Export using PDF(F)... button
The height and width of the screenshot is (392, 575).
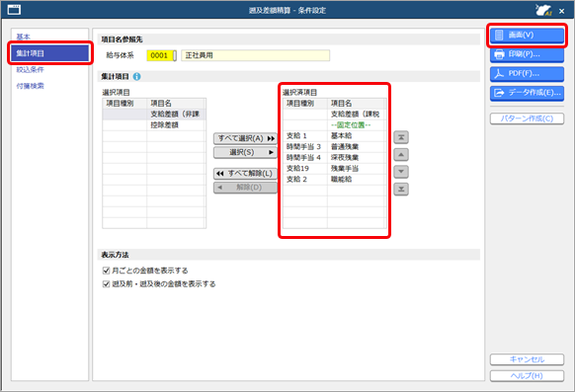point(527,74)
